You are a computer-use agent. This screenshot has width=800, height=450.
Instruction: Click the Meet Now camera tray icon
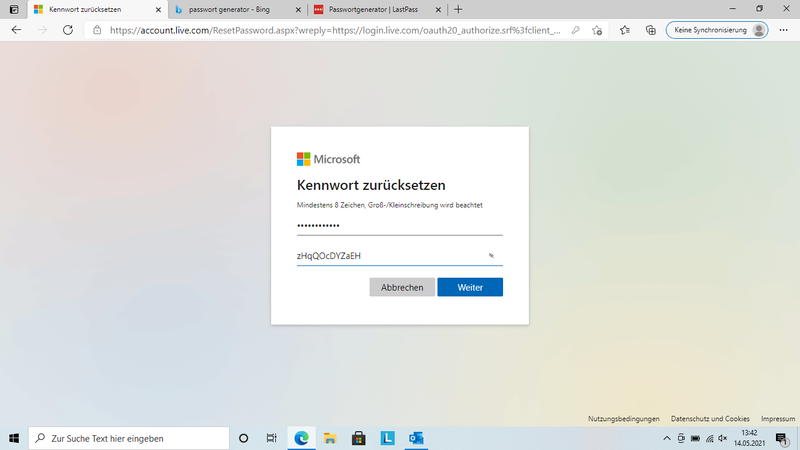[681, 438]
